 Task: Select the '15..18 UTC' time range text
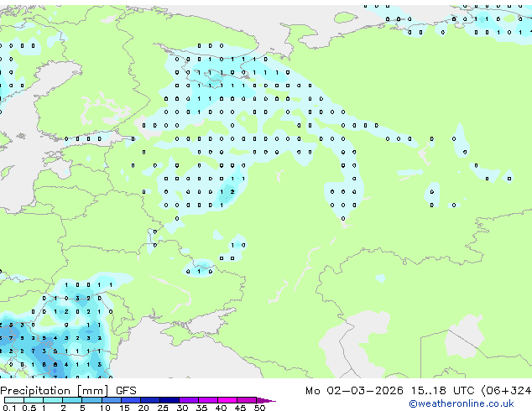[442, 391]
